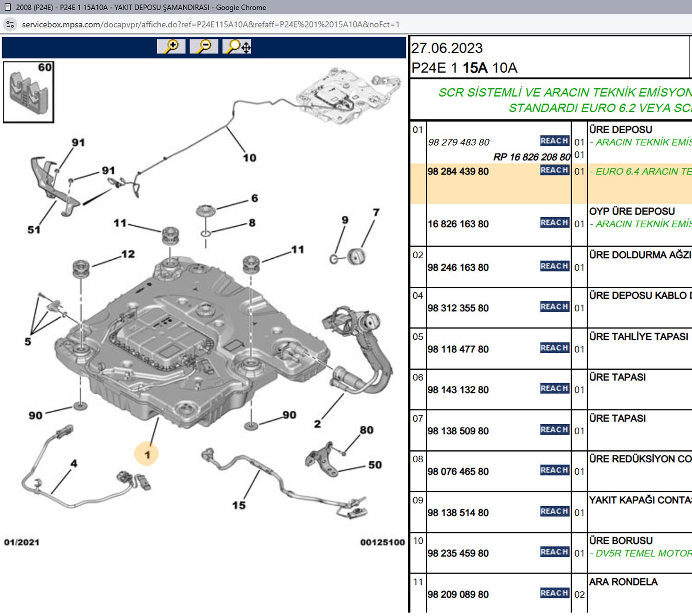Click REACH badge beside 98 138 514 80
This screenshot has width=692, height=616.
(x=554, y=511)
